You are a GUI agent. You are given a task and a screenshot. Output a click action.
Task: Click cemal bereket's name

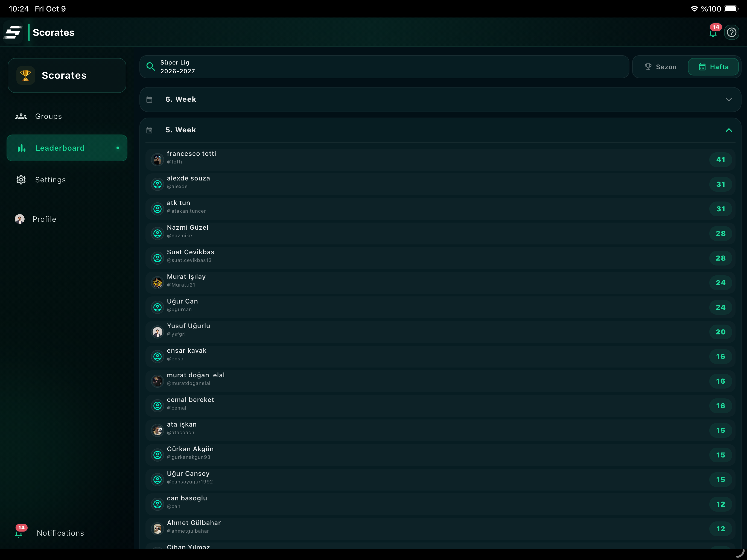point(191,399)
